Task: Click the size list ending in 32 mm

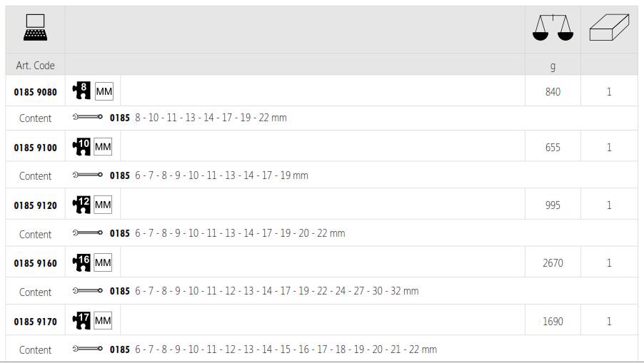Action: click(276, 291)
